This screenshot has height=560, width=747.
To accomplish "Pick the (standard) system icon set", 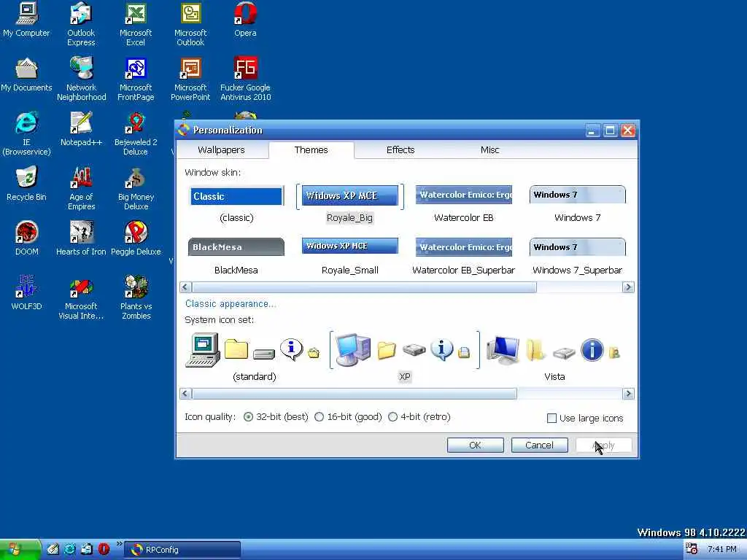I will [254, 357].
